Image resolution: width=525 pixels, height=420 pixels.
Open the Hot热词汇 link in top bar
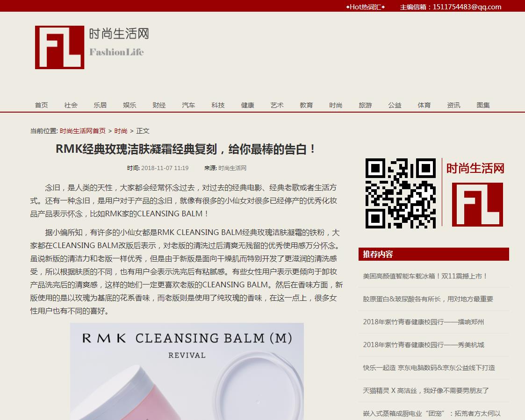[x=365, y=7]
